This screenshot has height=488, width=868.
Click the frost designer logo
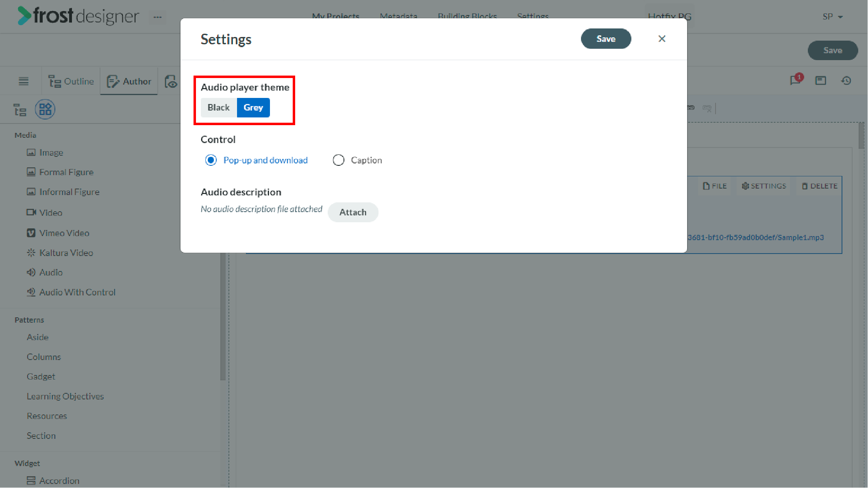(78, 16)
